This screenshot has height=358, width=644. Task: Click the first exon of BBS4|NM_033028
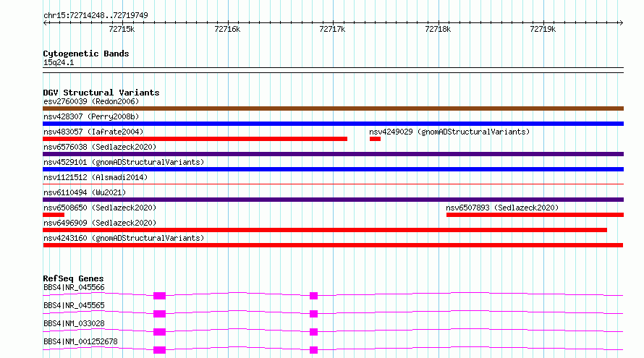[x=159, y=332]
